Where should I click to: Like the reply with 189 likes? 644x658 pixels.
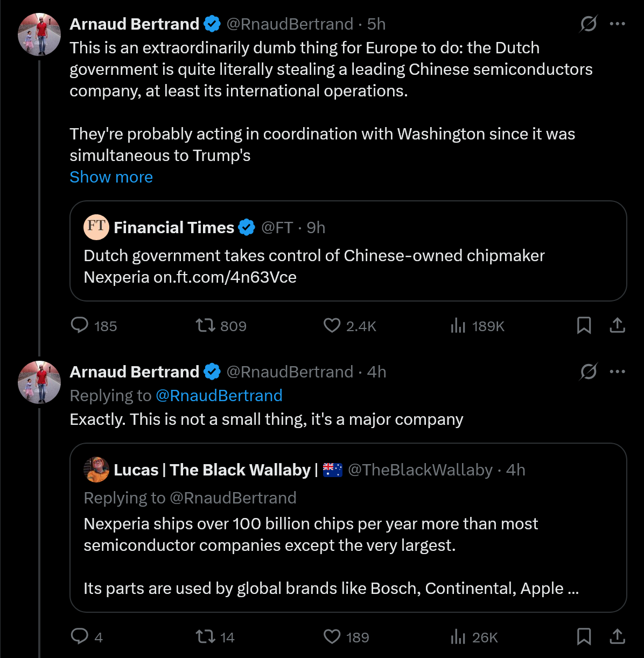pyautogui.click(x=332, y=636)
